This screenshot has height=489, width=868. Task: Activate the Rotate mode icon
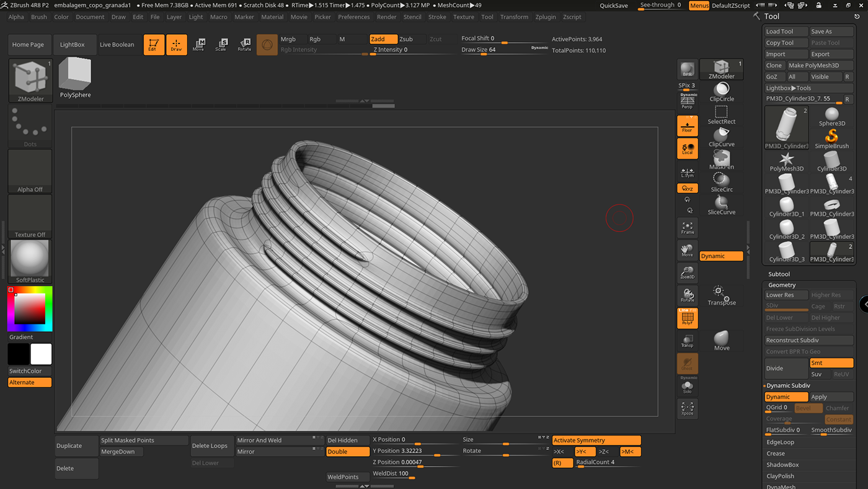click(244, 45)
